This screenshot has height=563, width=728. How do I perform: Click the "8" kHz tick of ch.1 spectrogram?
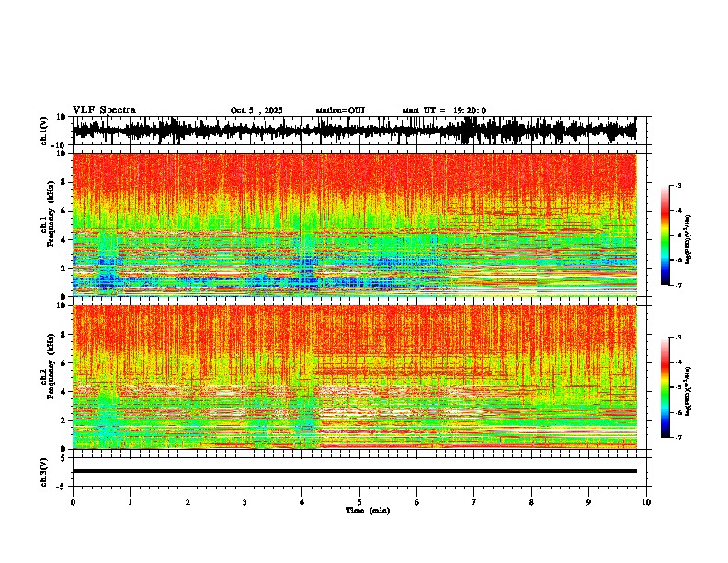(x=64, y=182)
